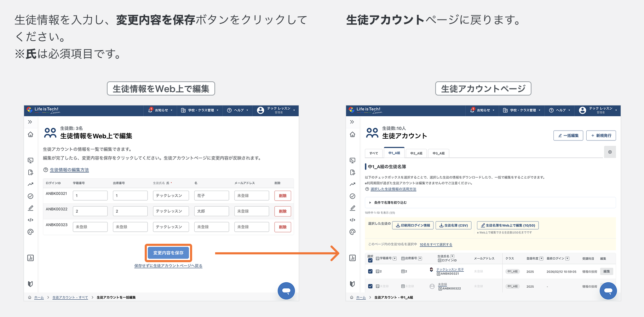The height and width of the screenshot is (317, 644).
Task: Click the 名 field containing 花子
Action: 211,196
